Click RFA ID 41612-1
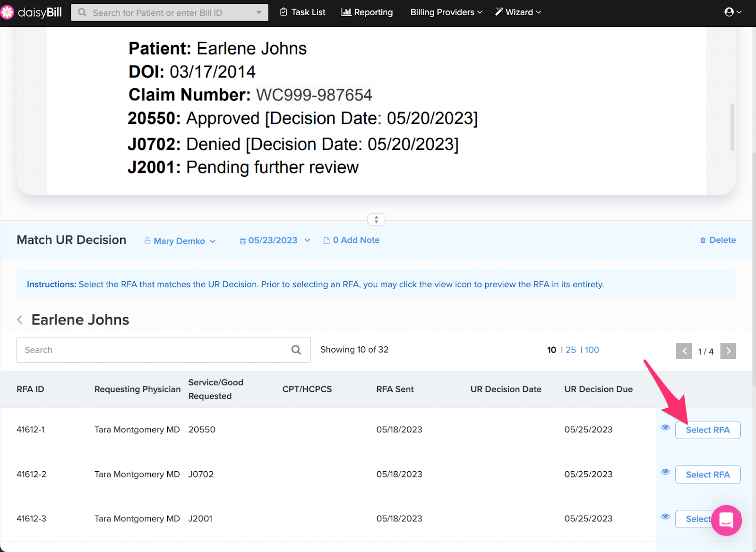The width and height of the screenshot is (756, 552). [x=31, y=430]
